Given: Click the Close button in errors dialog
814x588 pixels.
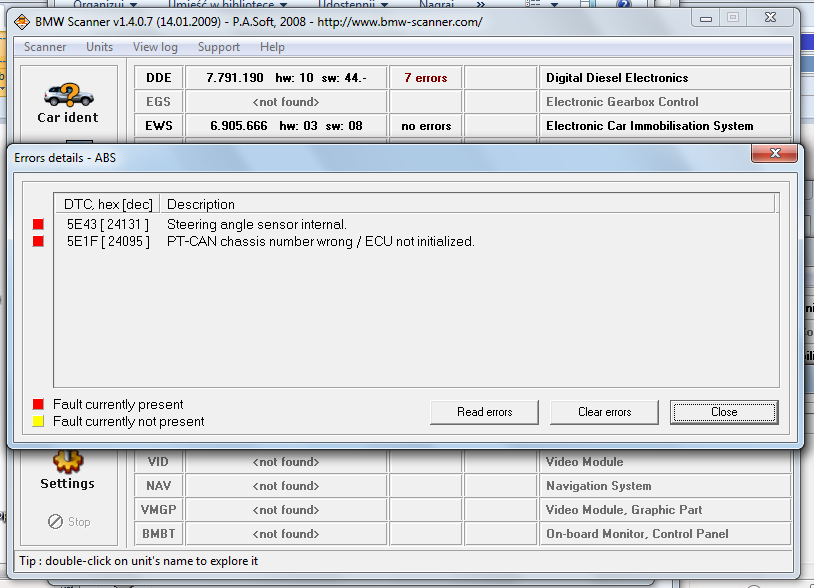Looking at the screenshot, I should 724,412.
